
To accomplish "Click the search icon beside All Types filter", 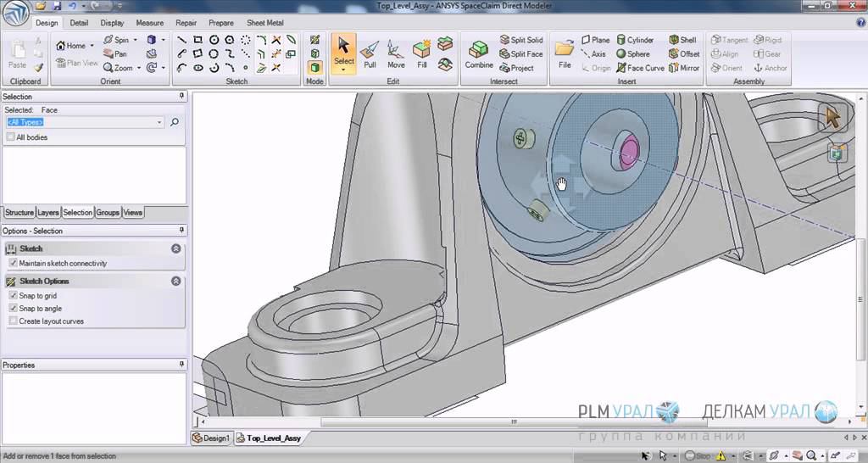I will click(x=175, y=122).
